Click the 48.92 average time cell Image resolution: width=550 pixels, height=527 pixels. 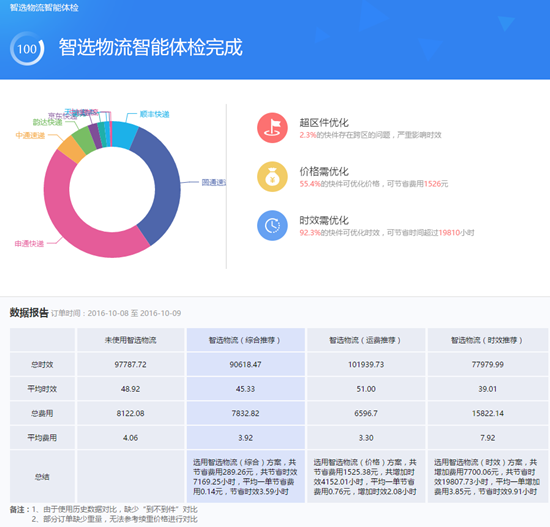[x=130, y=389]
